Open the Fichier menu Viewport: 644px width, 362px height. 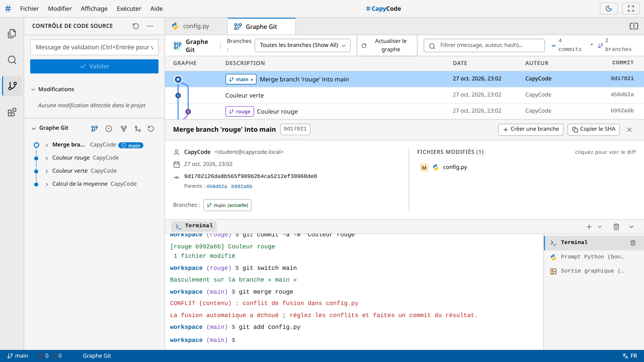pos(29,9)
